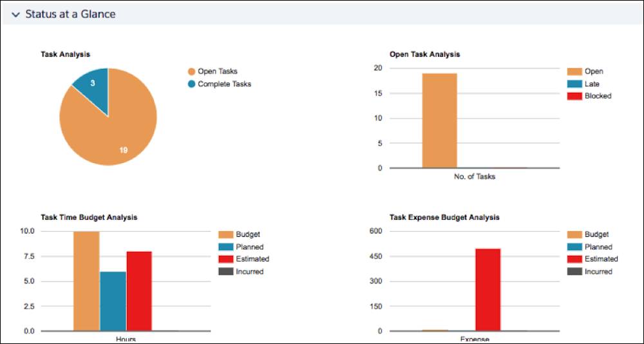Screen dimensions: 644x344
Task: Click the 300 axis value in Expense chart
Action: click(376, 282)
